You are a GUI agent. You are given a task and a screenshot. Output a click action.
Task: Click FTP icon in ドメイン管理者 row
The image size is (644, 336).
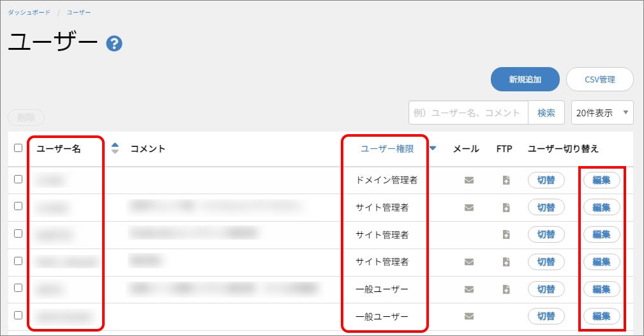point(506,180)
